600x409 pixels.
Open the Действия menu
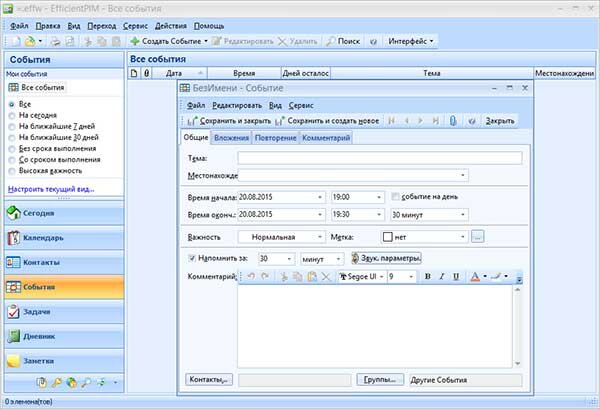tap(171, 26)
